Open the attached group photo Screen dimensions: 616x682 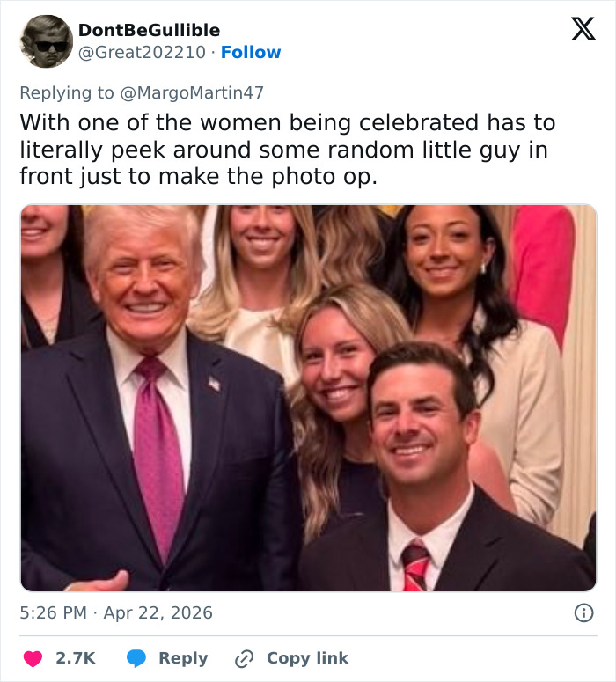(x=308, y=398)
